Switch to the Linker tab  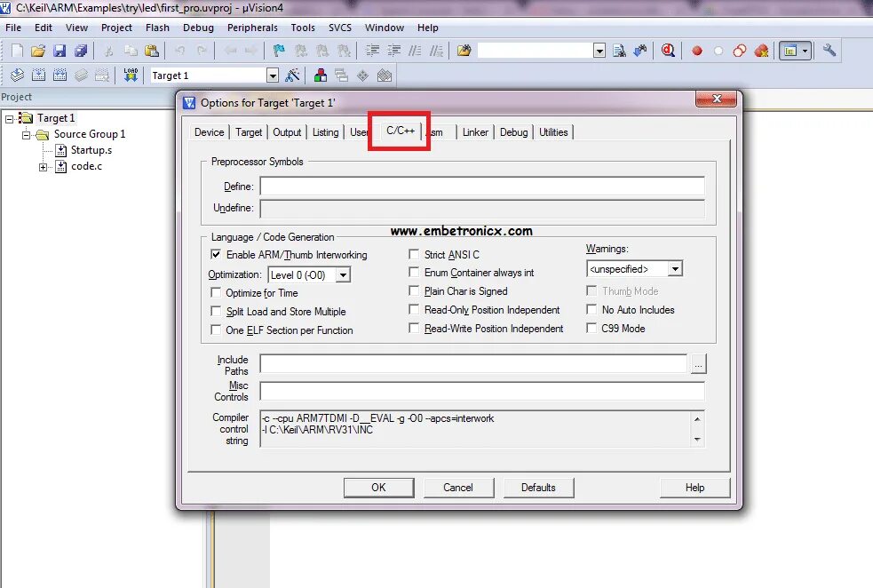475,132
